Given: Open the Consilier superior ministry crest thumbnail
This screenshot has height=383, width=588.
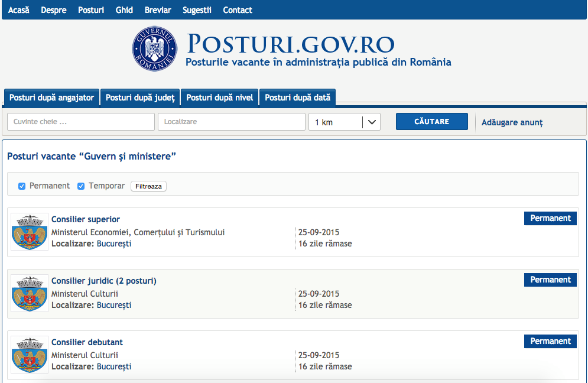Looking at the screenshot, I should pos(30,232).
